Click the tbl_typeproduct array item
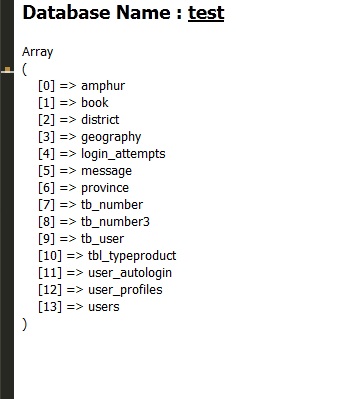This screenshot has height=399, width=363. [x=132, y=256]
